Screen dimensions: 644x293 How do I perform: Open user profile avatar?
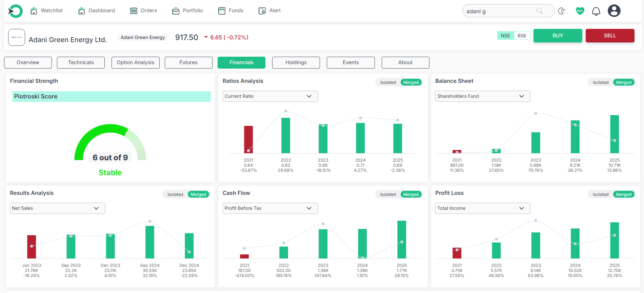click(614, 11)
